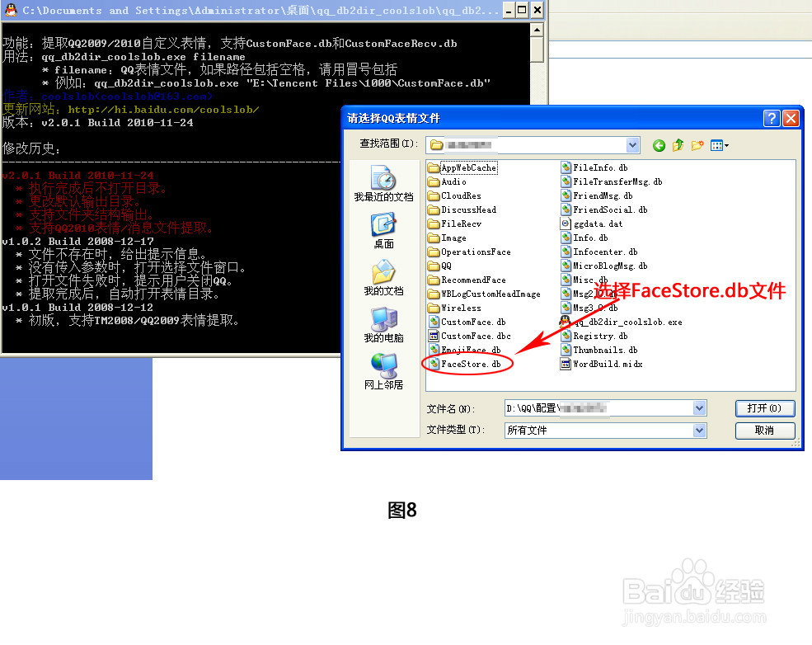This screenshot has width=812, height=645.
Task: Select the RecommendFace folder
Action: [x=467, y=280]
